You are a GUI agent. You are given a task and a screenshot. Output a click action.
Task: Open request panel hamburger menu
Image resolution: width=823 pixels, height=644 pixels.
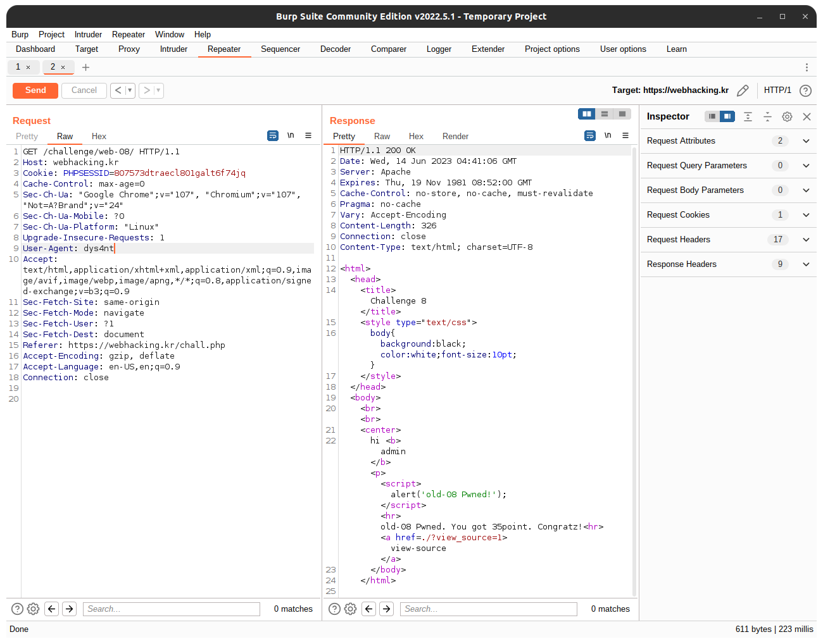(x=308, y=135)
